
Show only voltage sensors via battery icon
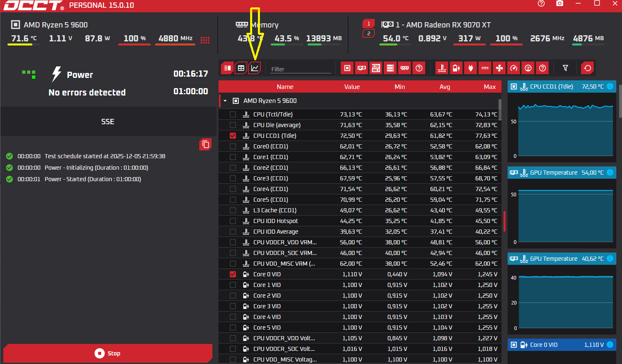click(x=456, y=68)
